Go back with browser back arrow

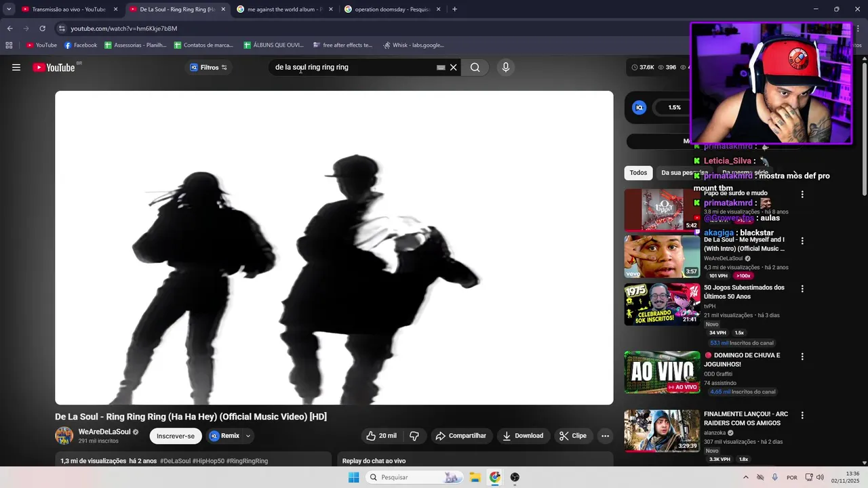(9, 28)
